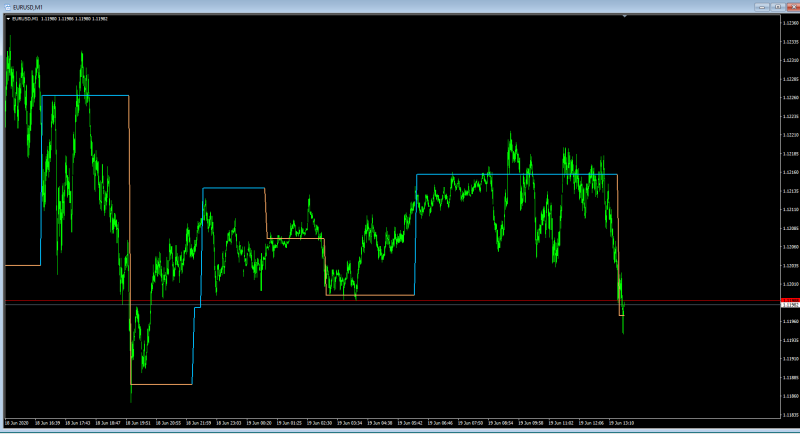The height and width of the screenshot is (434, 800).
Task: Click the 19 Jun 02:30 time label
Action: coord(319,423)
